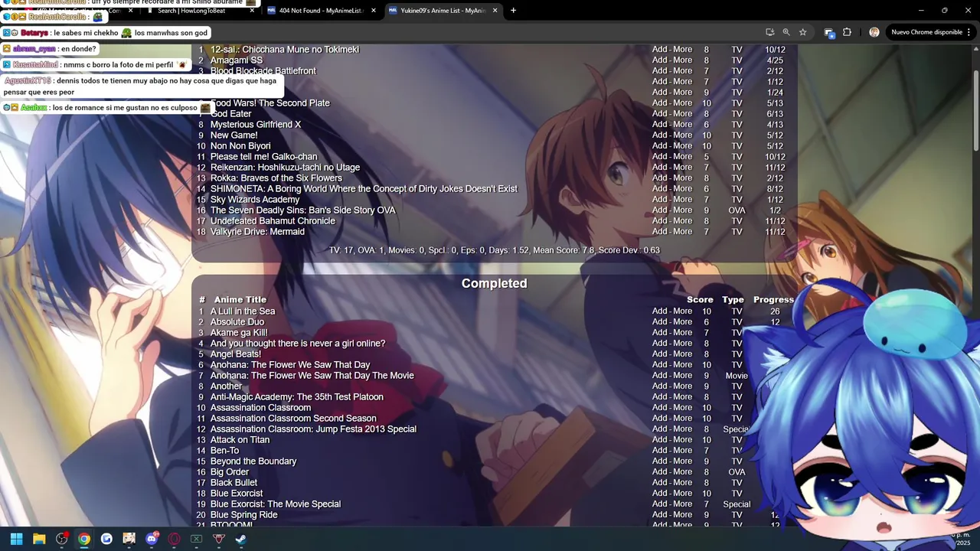Open the Akame ga Kill! title link

[239, 333]
